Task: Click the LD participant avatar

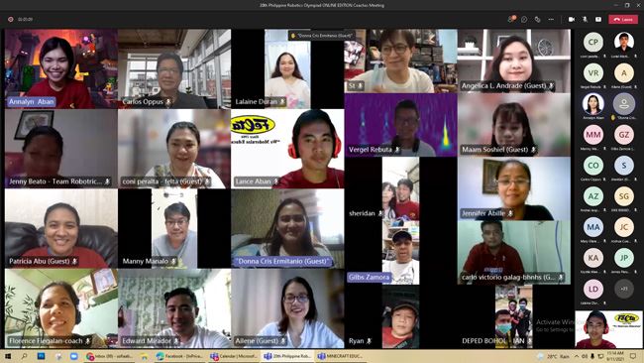Action: click(593, 289)
